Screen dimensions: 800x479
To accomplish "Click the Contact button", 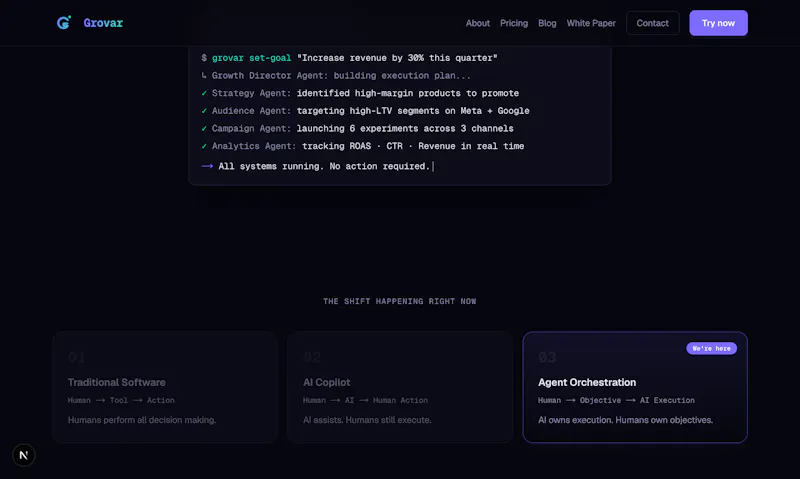I will [653, 23].
